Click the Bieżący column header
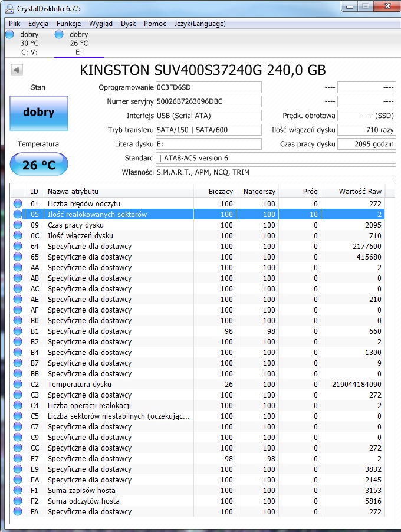The width and height of the screenshot is (401, 532). 215,191
